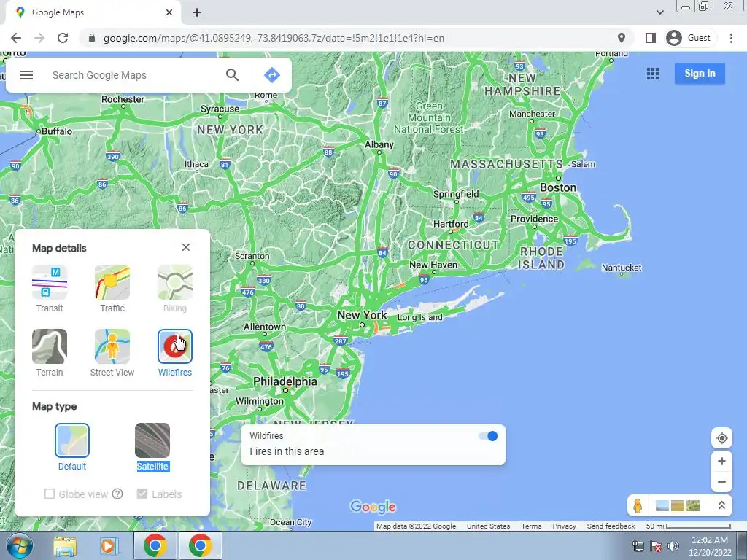
Task: Toggle the Wildfires layer tile
Action: [x=175, y=353]
